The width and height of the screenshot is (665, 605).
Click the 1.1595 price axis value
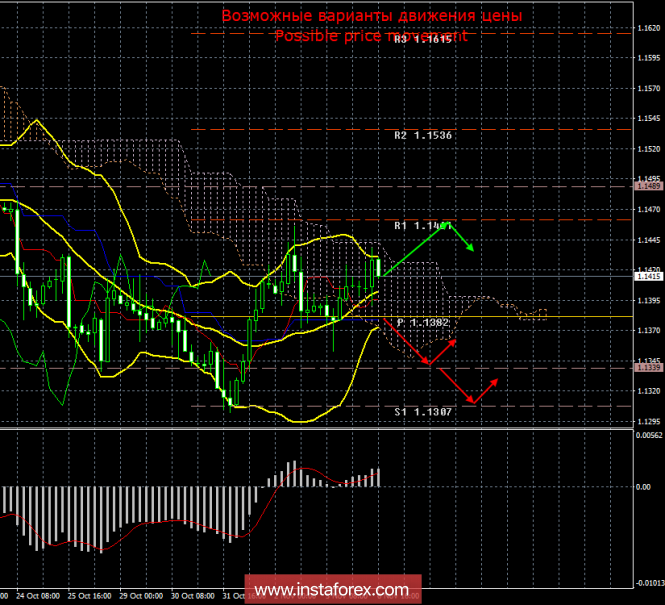point(649,59)
